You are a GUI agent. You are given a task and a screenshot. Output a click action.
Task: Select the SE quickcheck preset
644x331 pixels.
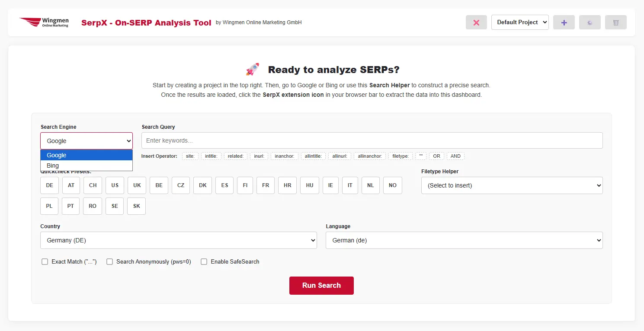pyautogui.click(x=115, y=206)
